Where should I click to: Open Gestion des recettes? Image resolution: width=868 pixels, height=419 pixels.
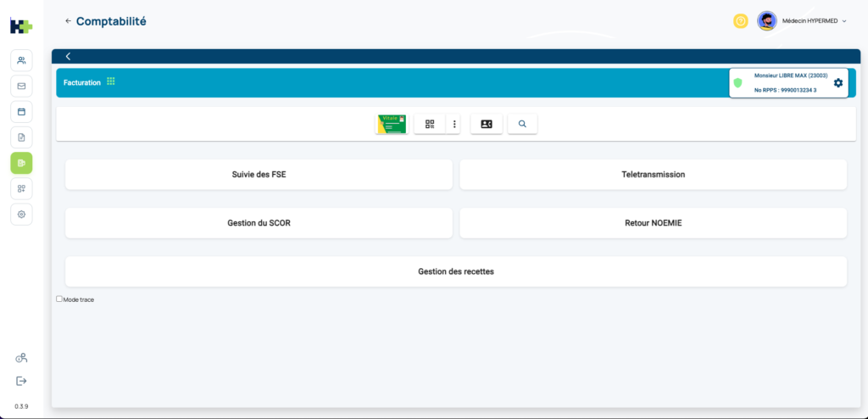pyautogui.click(x=455, y=271)
